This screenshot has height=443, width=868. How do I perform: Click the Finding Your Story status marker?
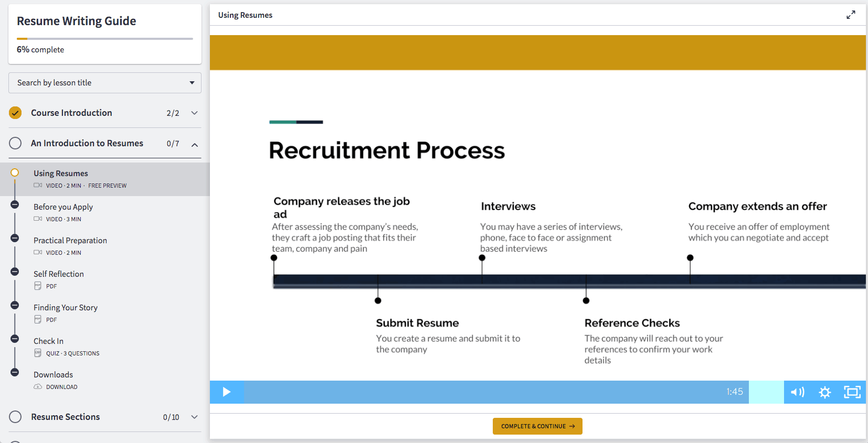click(x=15, y=305)
